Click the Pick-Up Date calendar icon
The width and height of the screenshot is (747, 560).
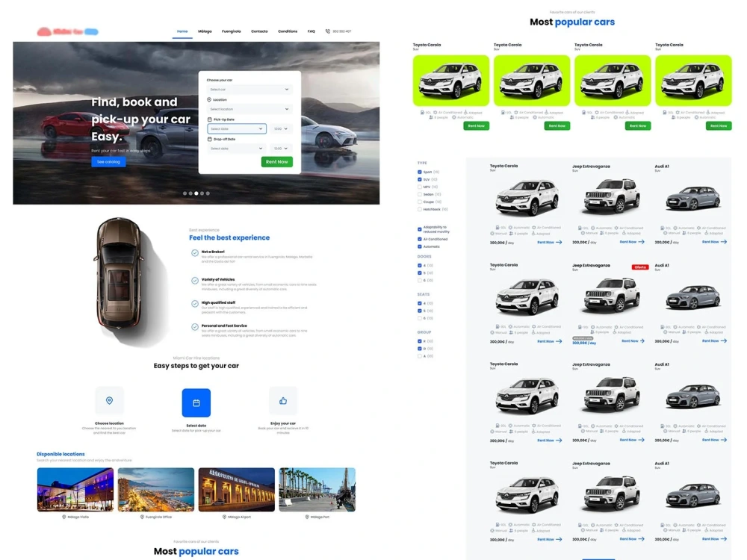[210, 119]
